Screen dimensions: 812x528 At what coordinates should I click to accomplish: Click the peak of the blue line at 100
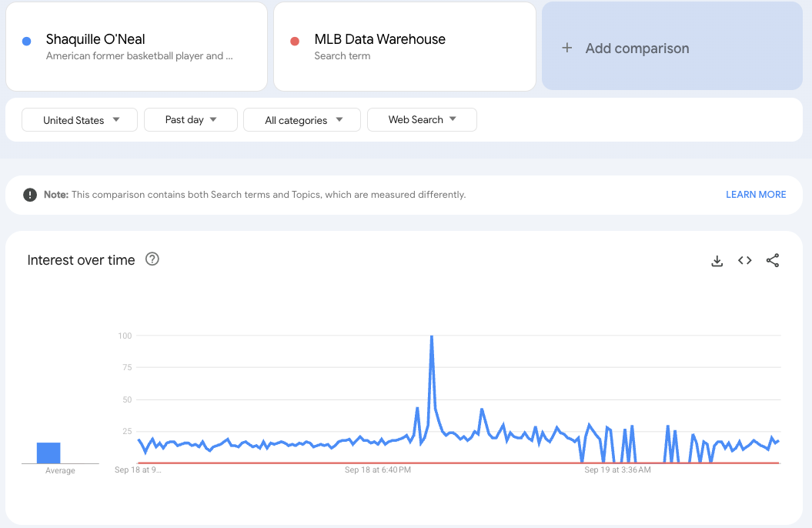(431, 336)
